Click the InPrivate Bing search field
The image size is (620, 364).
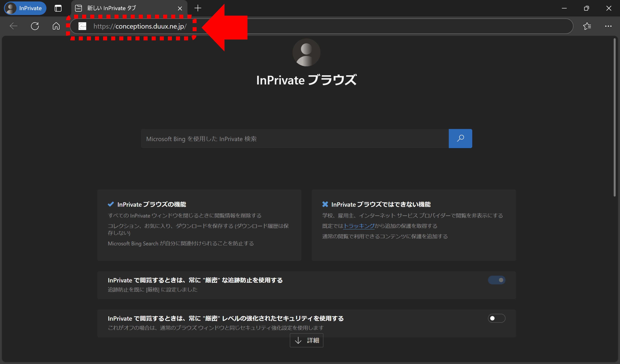[x=295, y=139]
